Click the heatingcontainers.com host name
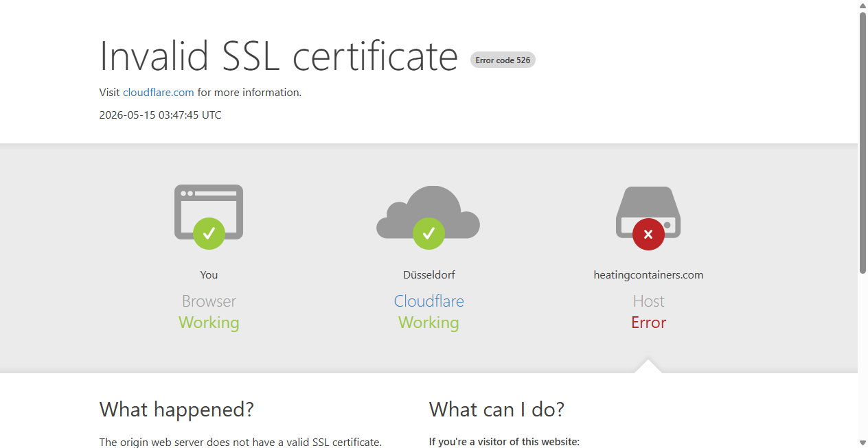Viewport: 868px width, 448px height. pyautogui.click(x=648, y=274)
